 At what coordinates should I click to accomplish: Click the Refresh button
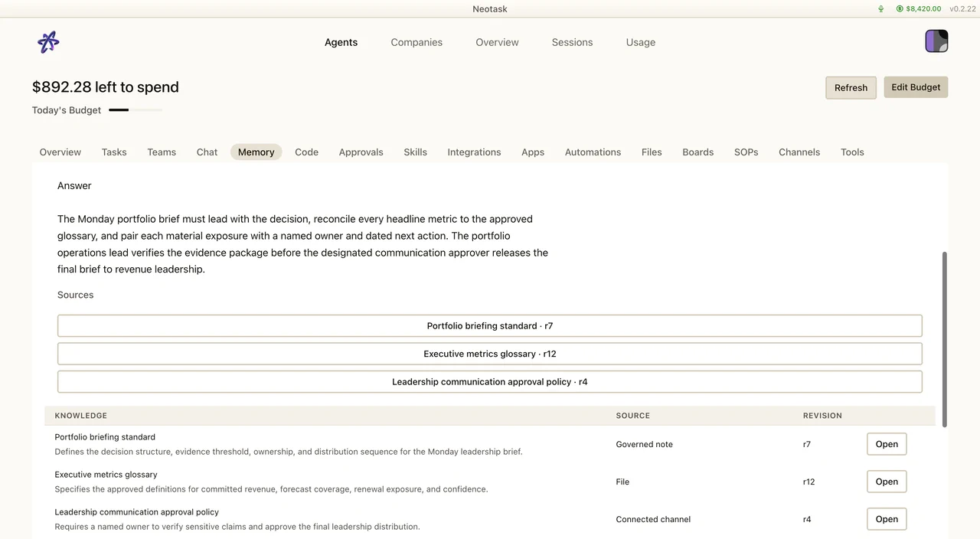click(851, 87)
